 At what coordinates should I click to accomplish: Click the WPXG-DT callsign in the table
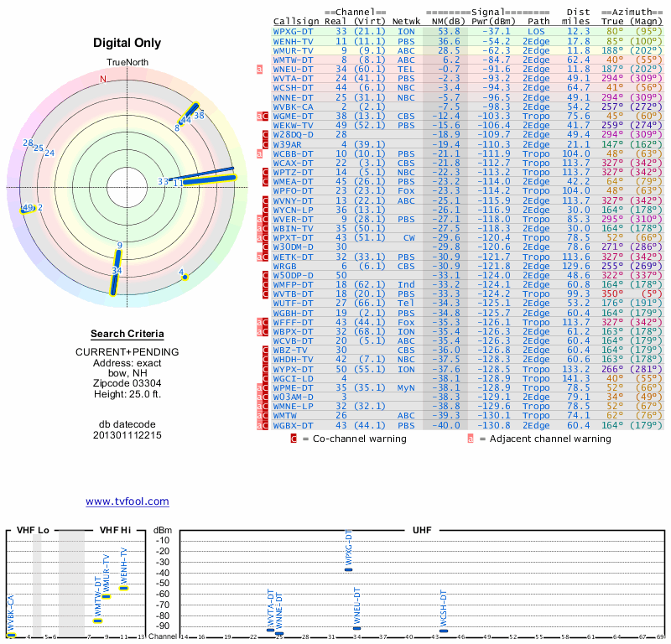coord(293,30)
